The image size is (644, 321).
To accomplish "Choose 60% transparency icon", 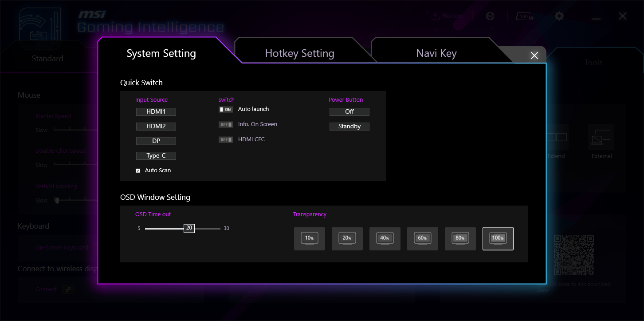I will tap(423, 239).
